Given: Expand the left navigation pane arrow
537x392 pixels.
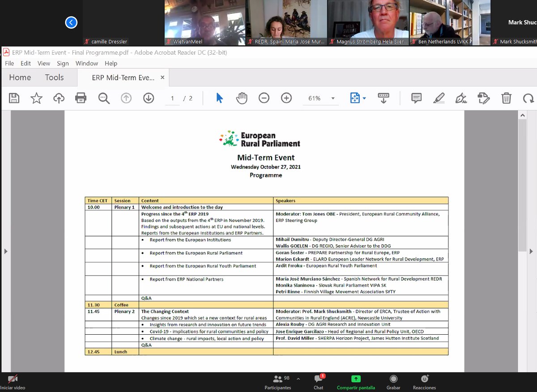Looking at the screenshot, I should coord(5,251).
